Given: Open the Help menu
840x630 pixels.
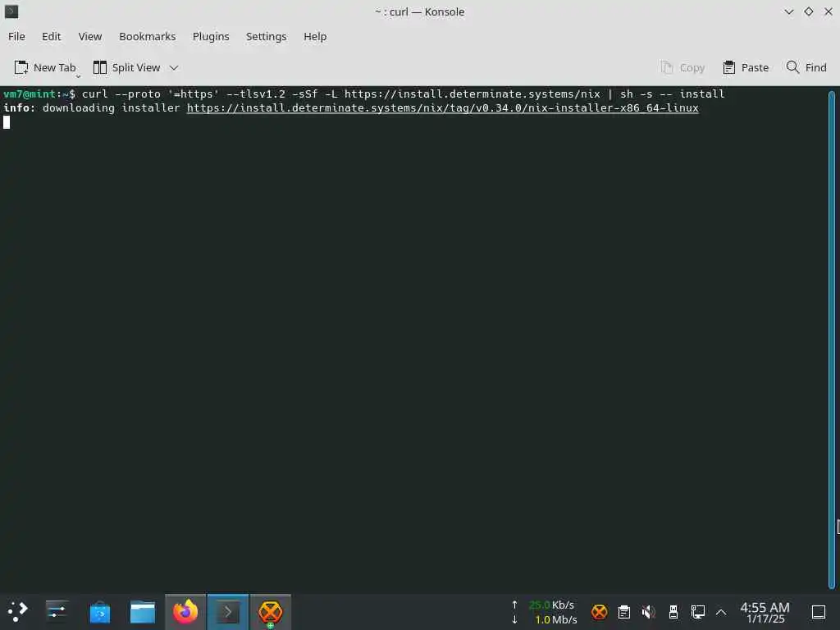Looking at the screenshot, I should click(315, 36).
